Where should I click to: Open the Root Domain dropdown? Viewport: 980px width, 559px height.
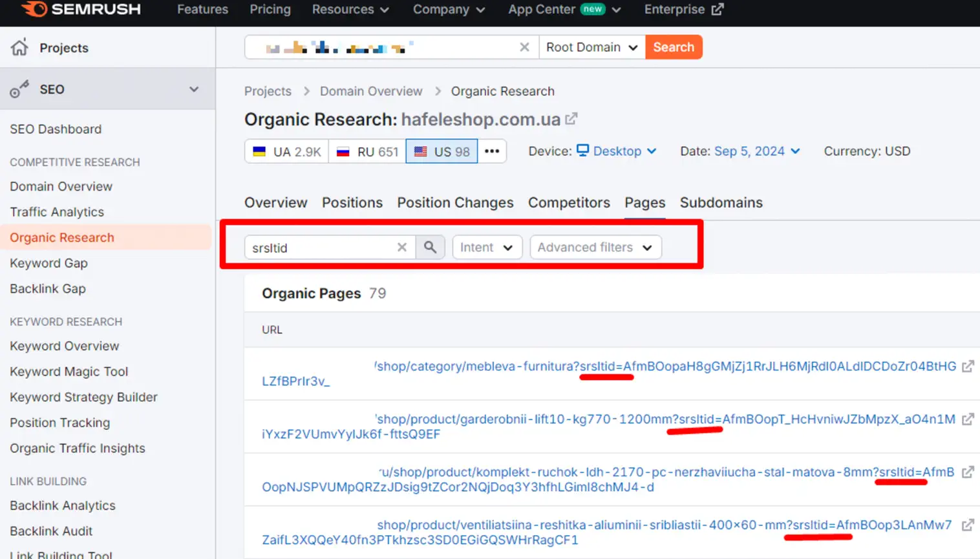pyautogui.click(x=592, y=47)
